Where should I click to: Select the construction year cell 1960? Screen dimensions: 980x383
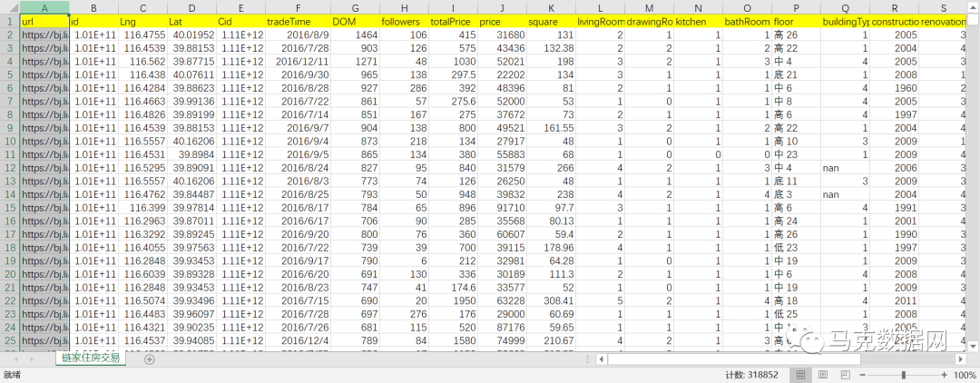point(894,88)
